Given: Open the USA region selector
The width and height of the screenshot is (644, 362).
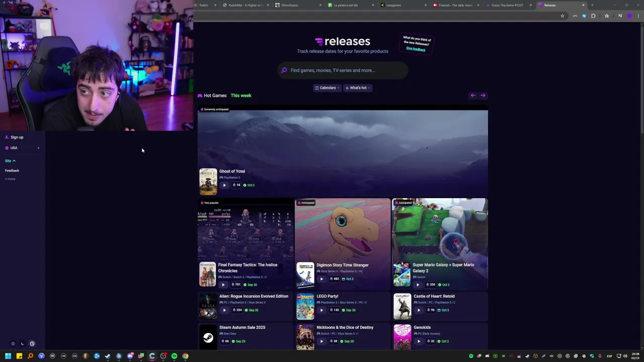Looking at the screenshot, I should pyautogui.click(x=23, y=148).
